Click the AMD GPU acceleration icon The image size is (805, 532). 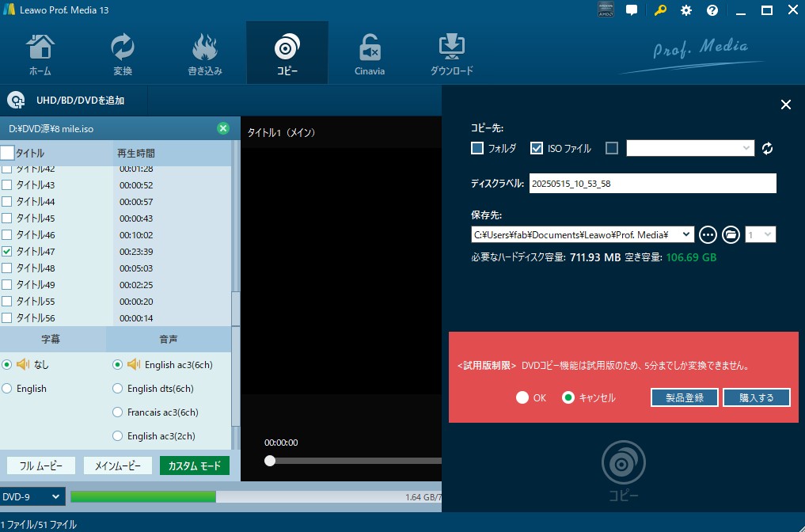pos(606,9)
